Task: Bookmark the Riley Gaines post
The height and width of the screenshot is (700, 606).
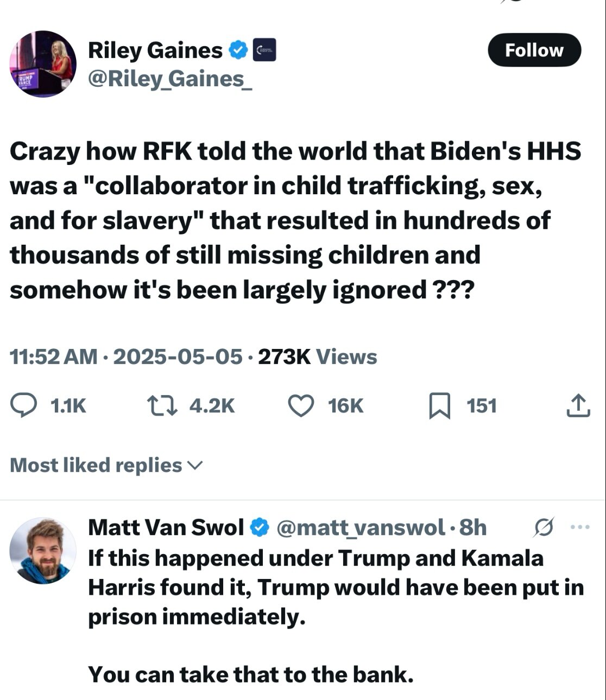Action: coord(439,406)
